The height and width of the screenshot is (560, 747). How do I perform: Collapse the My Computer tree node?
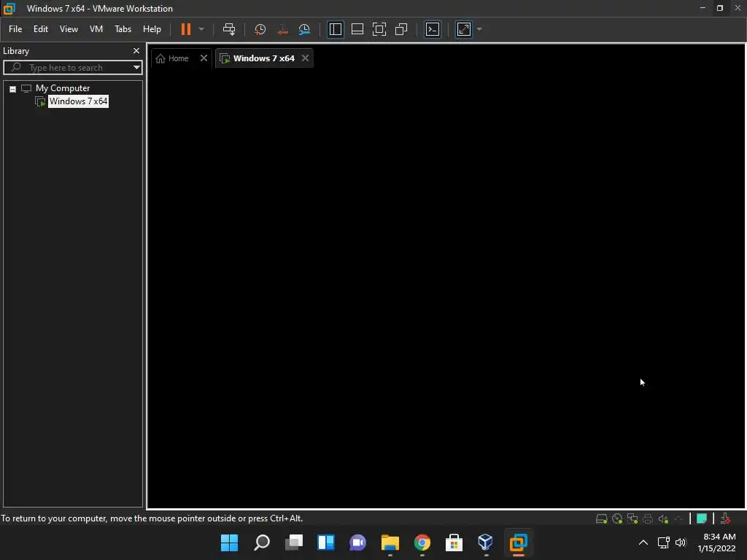(x=13, y=89)
